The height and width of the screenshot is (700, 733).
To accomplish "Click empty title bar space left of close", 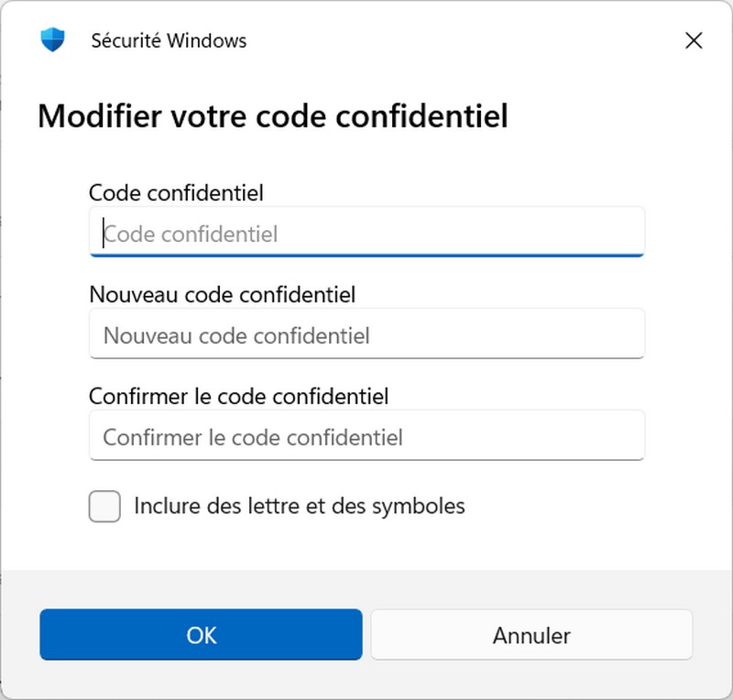I will coord(458,40).
